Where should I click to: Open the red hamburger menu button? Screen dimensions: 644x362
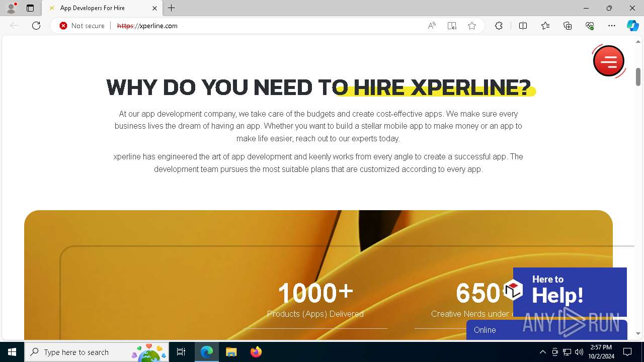tap(609, 61)
